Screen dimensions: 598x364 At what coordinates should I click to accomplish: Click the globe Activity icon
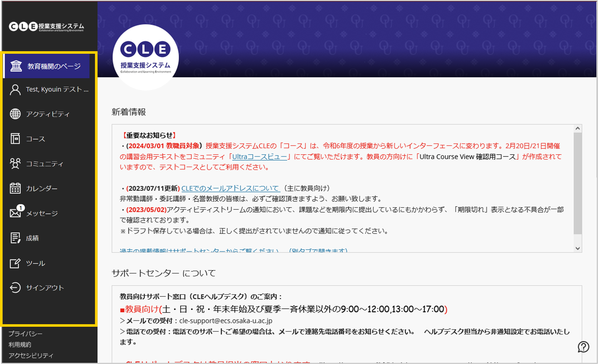(x=15, y=114)
